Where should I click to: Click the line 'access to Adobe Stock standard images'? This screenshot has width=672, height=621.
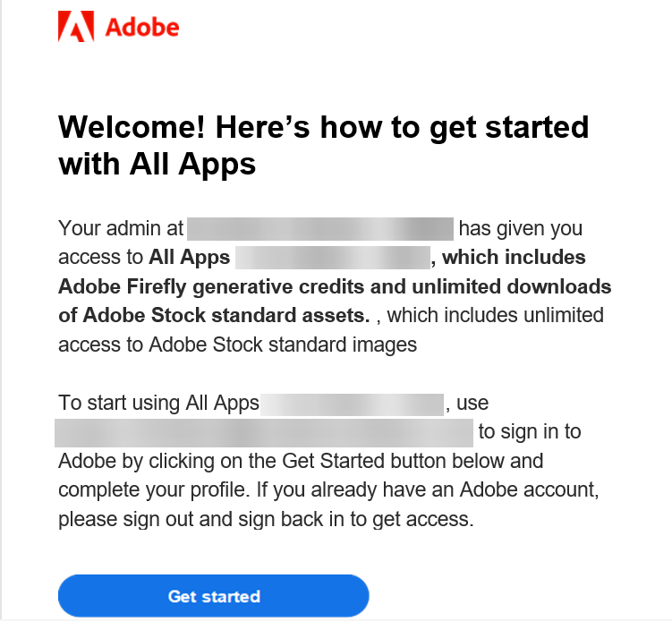pyautogui.click(x=237, y=345)
